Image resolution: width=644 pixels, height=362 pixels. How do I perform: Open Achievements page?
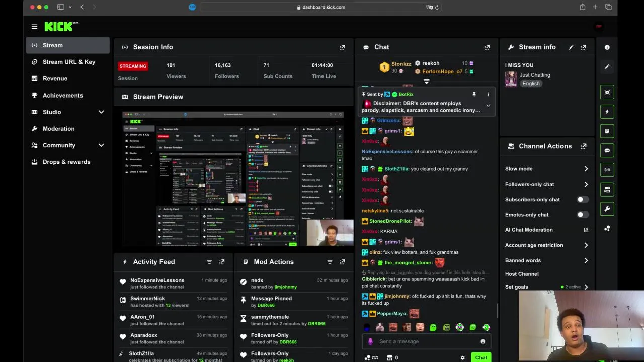click(67, 95)
